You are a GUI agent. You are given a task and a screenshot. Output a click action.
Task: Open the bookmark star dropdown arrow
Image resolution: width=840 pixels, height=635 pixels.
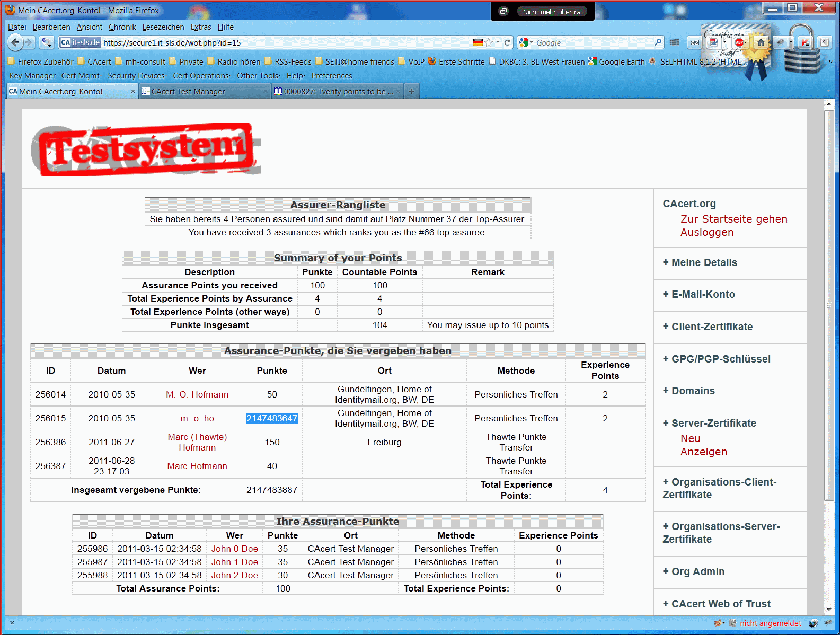tap(498, 42)
